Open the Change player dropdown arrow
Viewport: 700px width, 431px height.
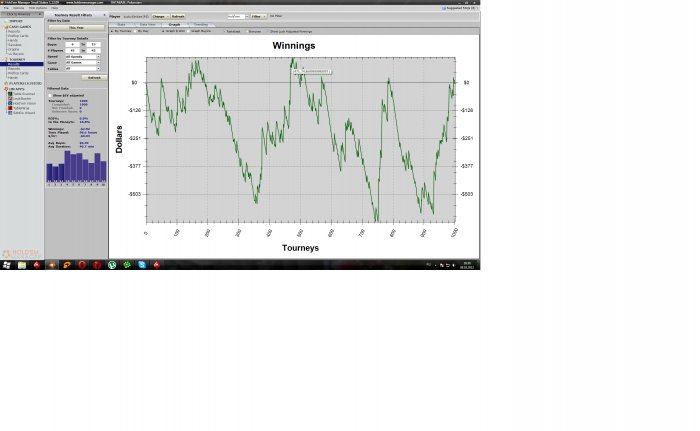168,17
